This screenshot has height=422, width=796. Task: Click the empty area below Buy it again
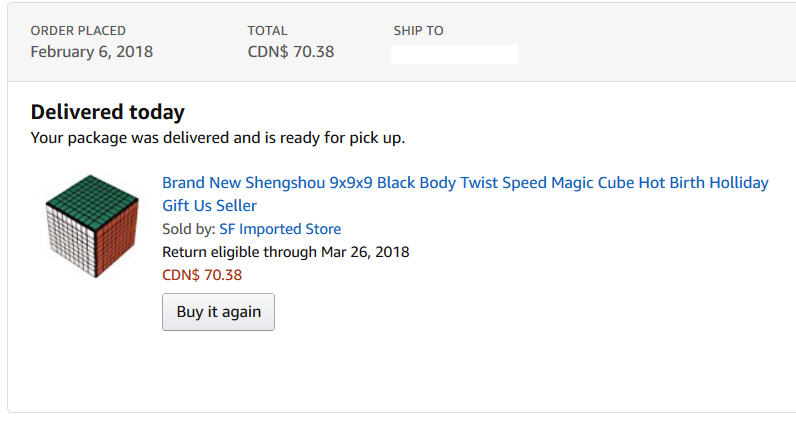pos(401,373)
